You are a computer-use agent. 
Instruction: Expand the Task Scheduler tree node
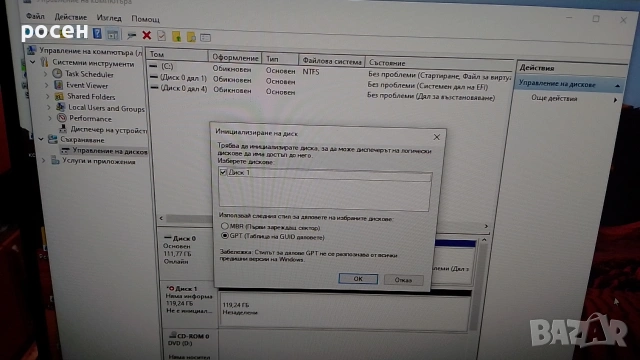46,74
